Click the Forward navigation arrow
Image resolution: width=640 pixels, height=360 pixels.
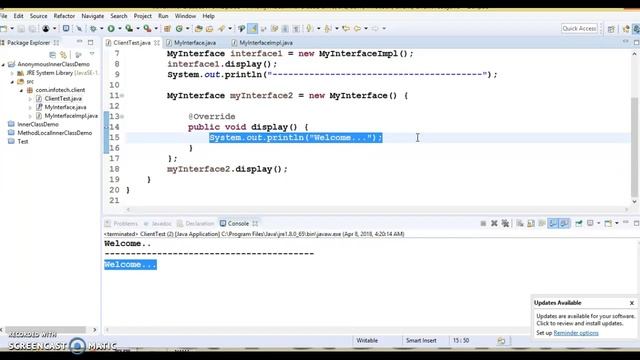375,29
